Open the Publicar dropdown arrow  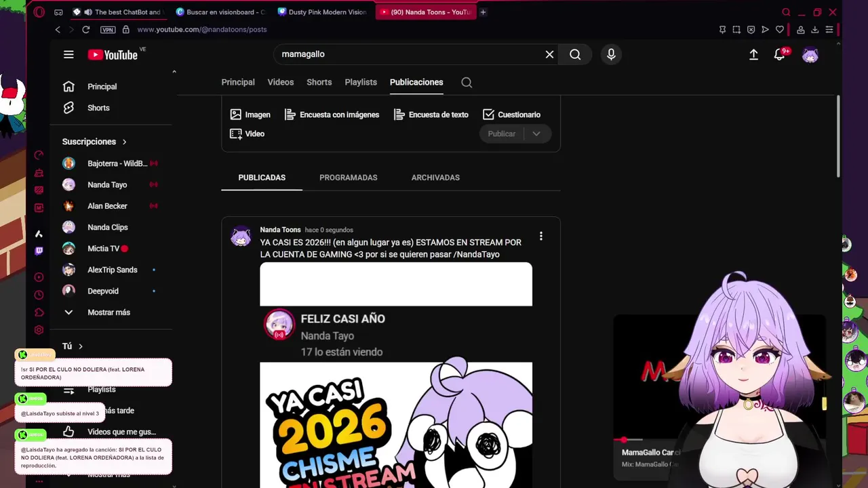[536, 134]
